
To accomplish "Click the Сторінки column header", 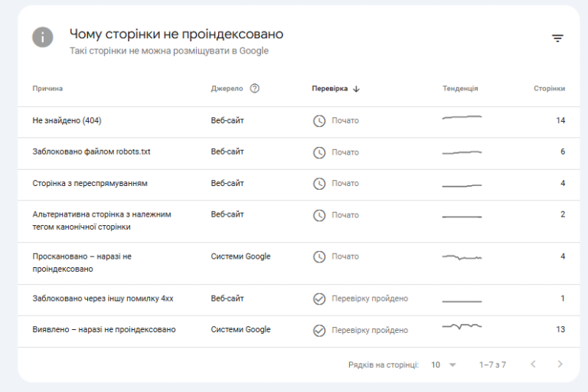I will (549, 89).
